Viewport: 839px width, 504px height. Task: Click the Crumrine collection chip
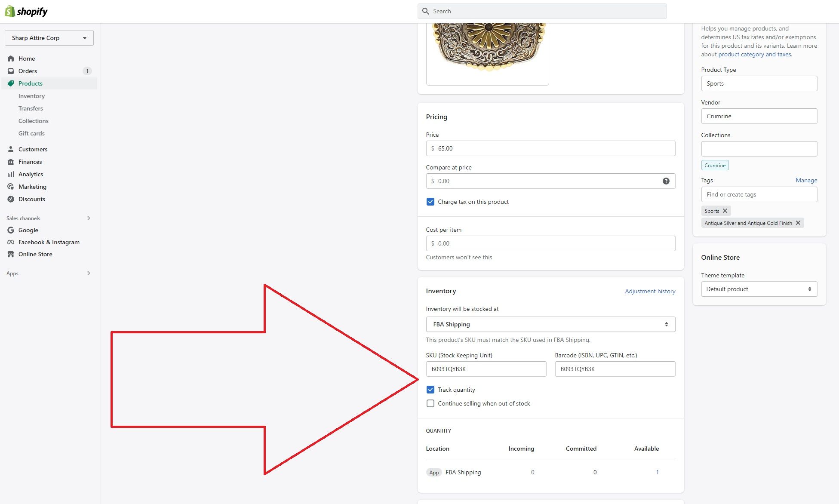(x=715, y=165)
